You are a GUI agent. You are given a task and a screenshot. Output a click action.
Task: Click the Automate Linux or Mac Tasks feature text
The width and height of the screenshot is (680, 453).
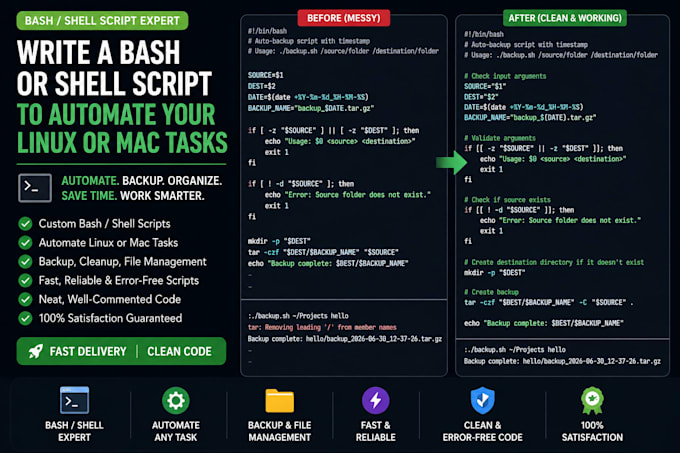(108, 243)
